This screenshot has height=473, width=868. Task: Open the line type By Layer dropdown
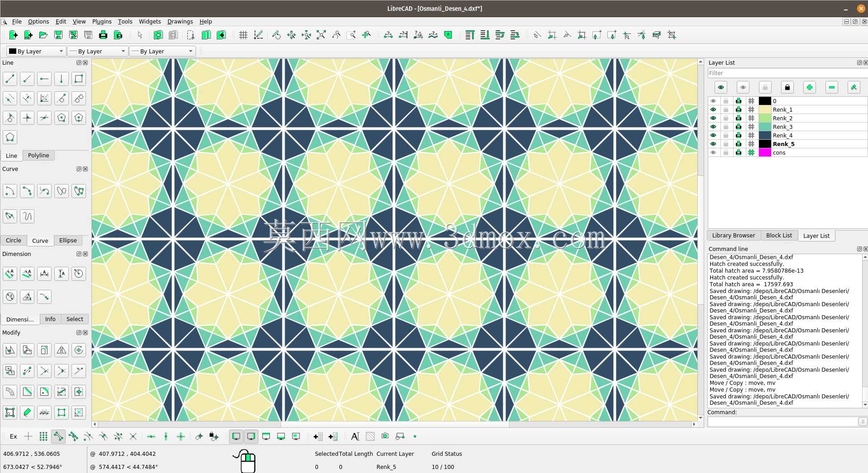(x=162, y=51)
